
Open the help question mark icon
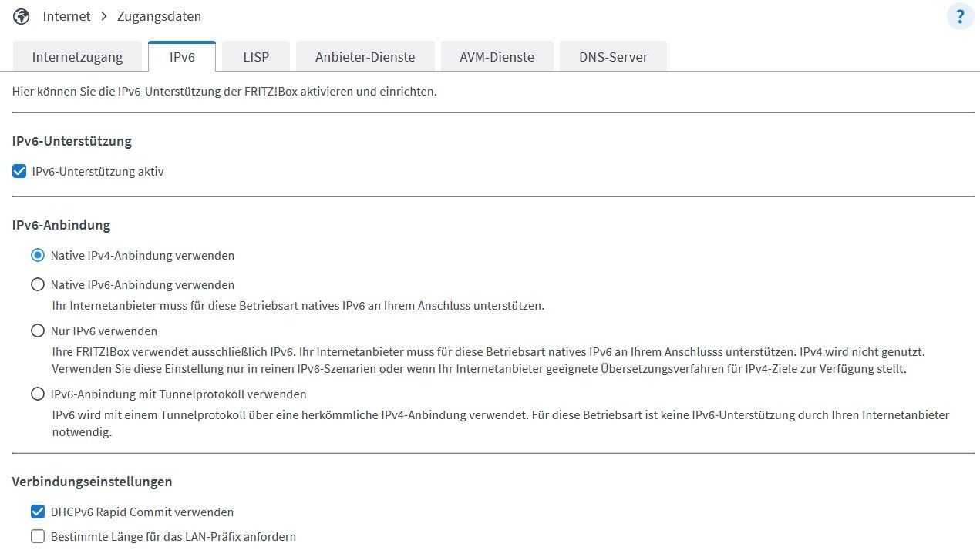[960, 16]
